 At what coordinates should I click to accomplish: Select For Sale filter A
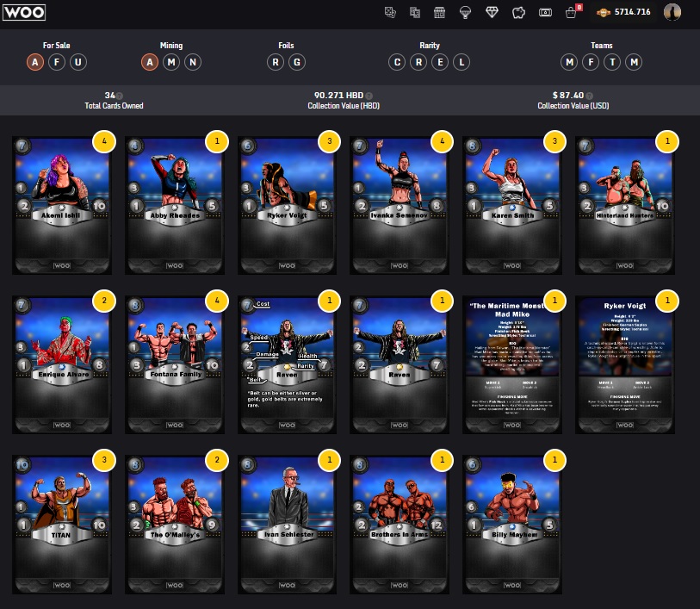point(35,62)
